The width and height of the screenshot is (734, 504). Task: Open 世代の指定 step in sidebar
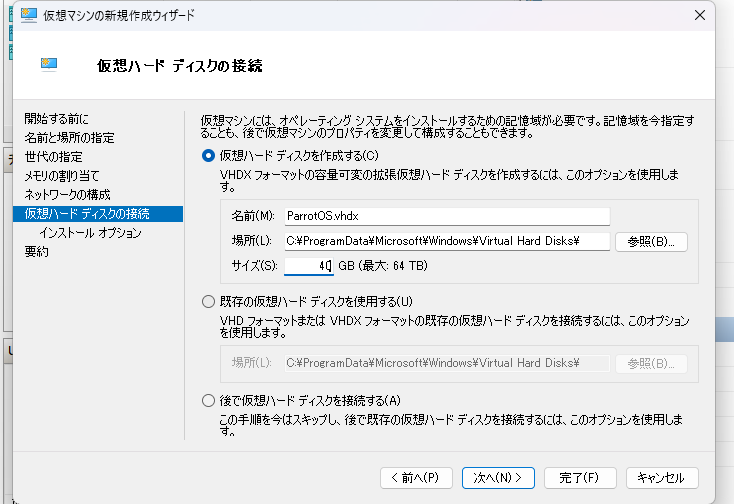tap(54, 157)
